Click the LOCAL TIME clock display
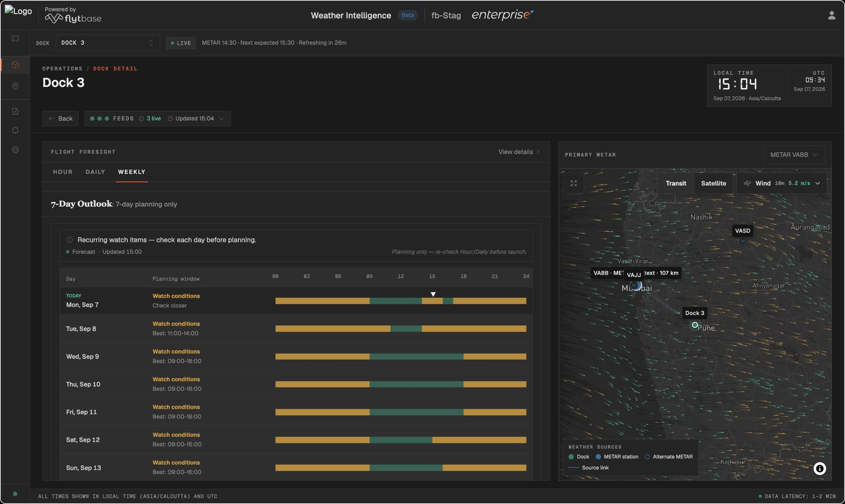This screenshot has height=504, width=845. tap(737, 84)
